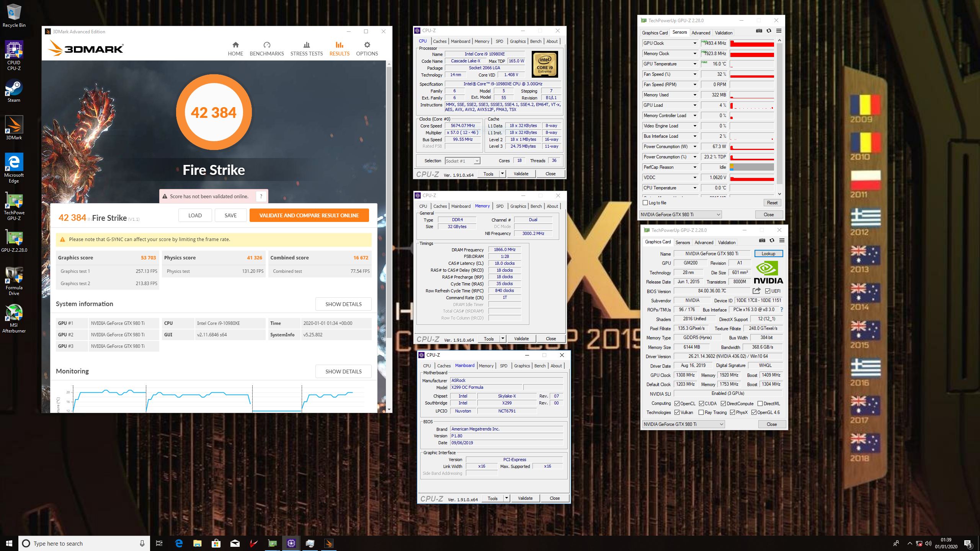Click the GPU-Z Sensors list scrollbar
This screenshot has width=980, height=551.
[x=780, y=113]
